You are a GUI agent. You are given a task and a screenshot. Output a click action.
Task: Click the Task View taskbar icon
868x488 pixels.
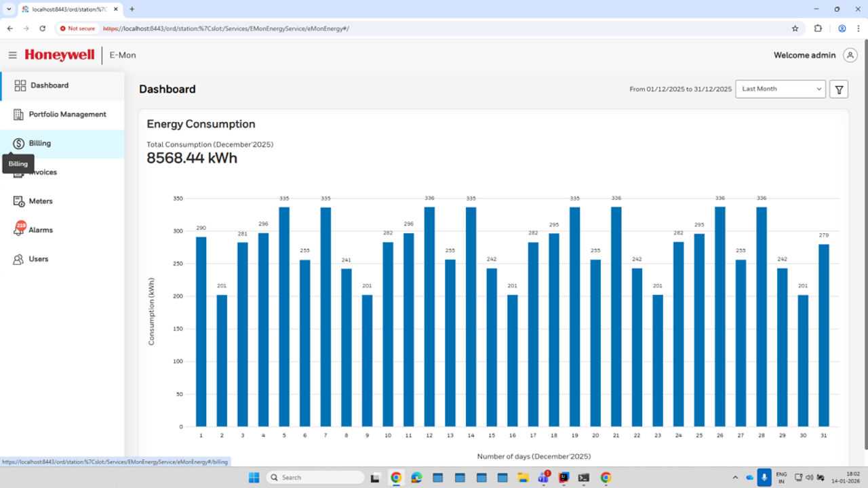(375, 477)
